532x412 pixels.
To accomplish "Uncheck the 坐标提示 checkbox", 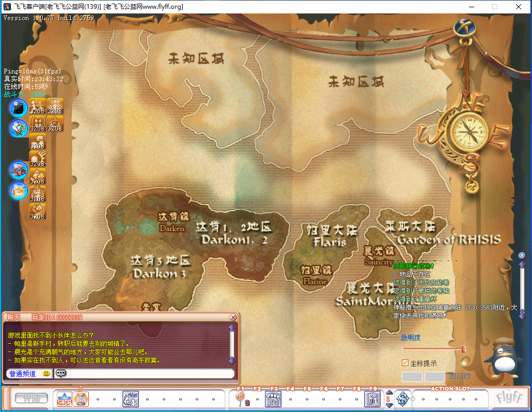I will point(405,363).
